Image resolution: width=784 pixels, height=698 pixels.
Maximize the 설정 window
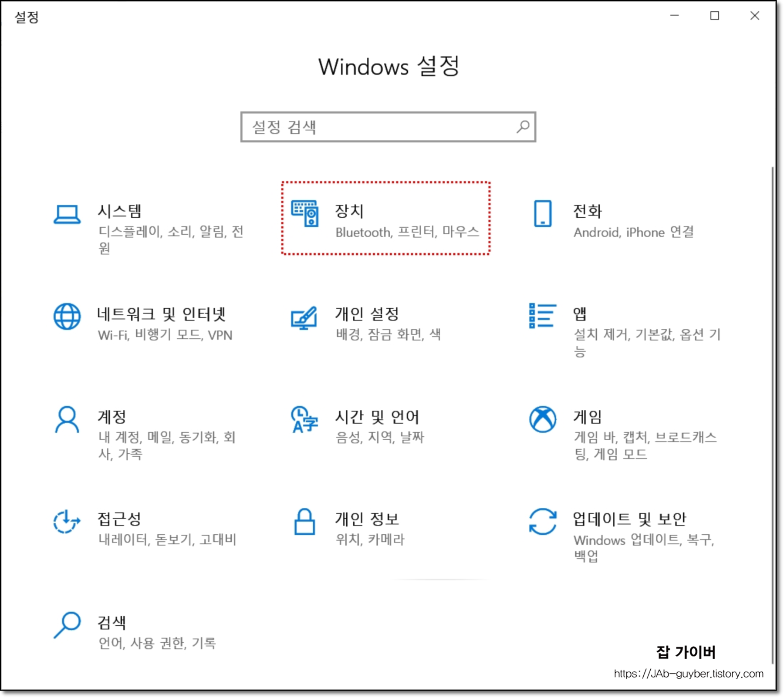[715, 16]
